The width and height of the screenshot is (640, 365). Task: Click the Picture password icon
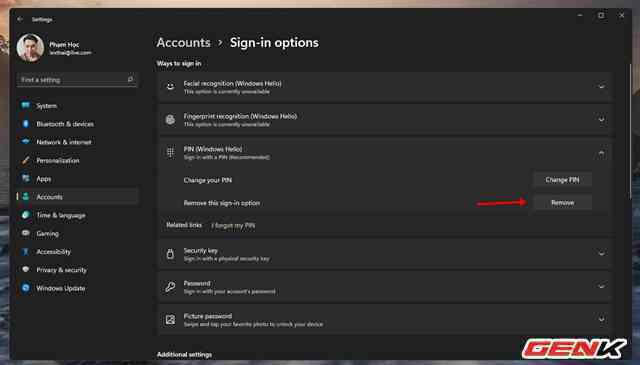(x=170, y=319)
